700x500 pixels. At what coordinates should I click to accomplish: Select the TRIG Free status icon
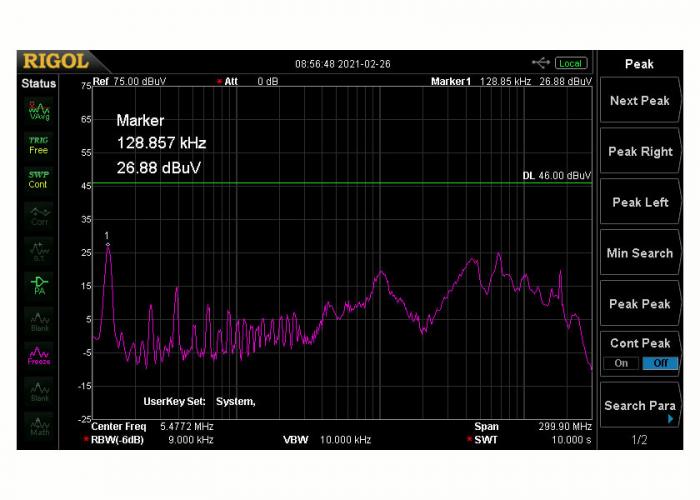point(38,145)
